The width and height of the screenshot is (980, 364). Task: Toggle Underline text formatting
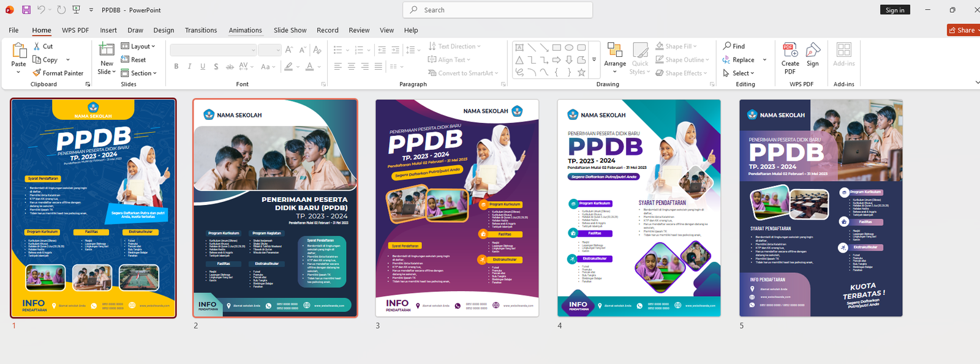pos(203,67)
